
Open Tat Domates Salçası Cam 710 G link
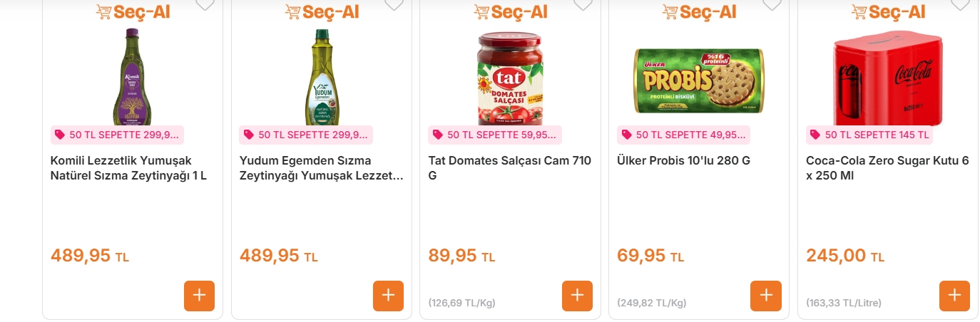tap(509, 168)
